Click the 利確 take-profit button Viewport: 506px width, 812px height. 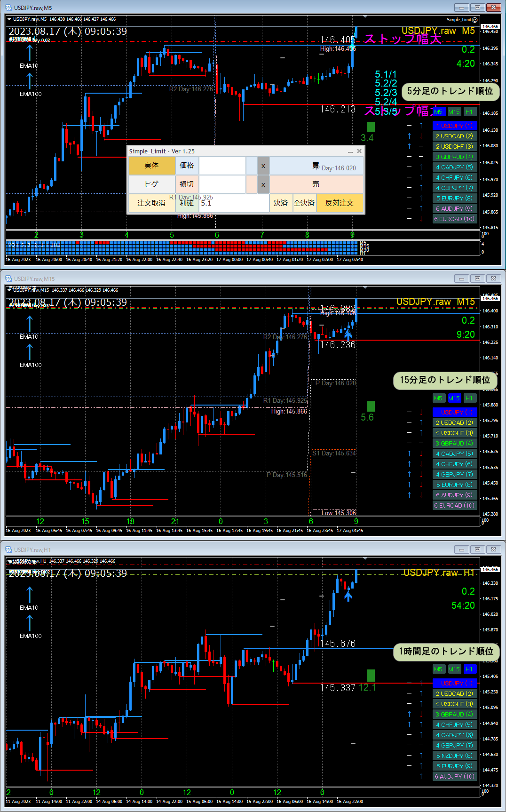187,203
